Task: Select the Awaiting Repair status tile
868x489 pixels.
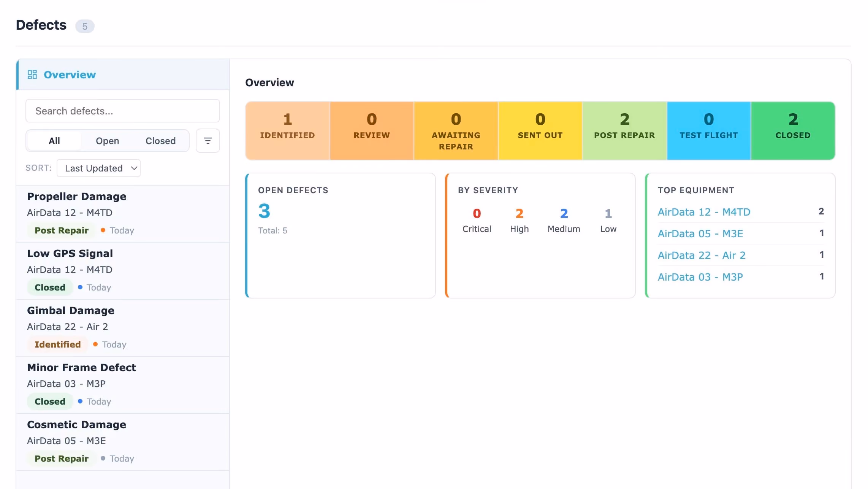Action: click(x=456, y=130)
